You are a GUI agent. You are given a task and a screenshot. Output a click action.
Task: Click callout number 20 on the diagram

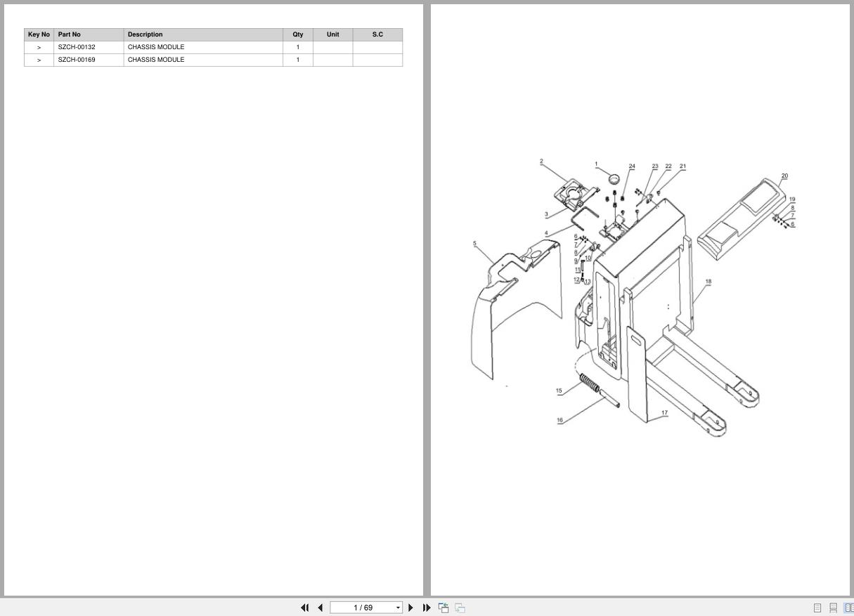[x=784, y=176]
